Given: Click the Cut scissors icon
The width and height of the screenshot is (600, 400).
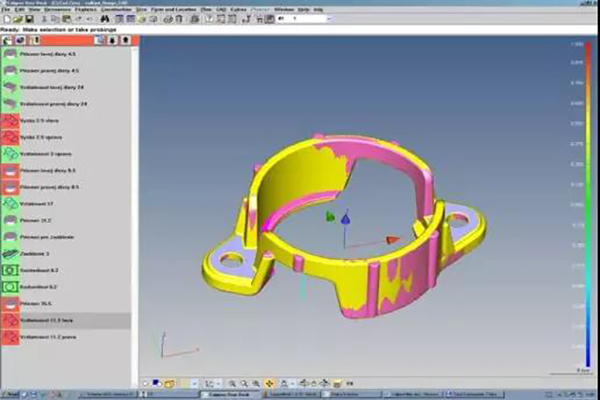Looking at the screenshot, I should [x=44, y=19].
